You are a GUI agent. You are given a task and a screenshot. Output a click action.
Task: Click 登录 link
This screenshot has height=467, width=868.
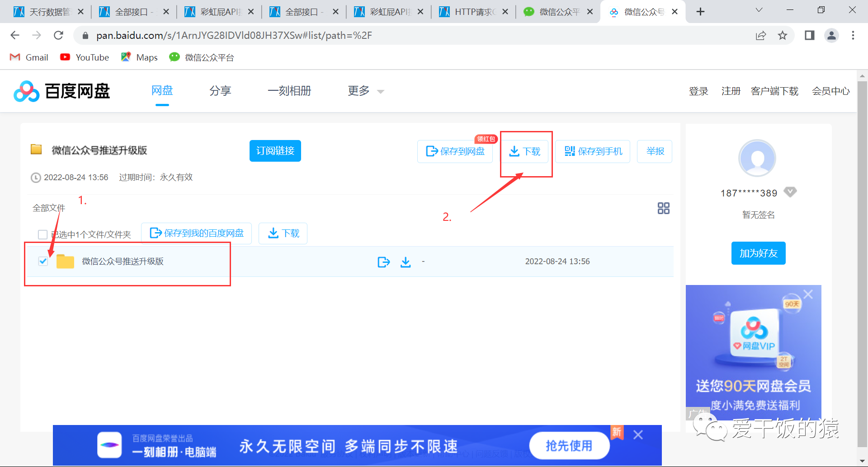[x=698, y=91]
